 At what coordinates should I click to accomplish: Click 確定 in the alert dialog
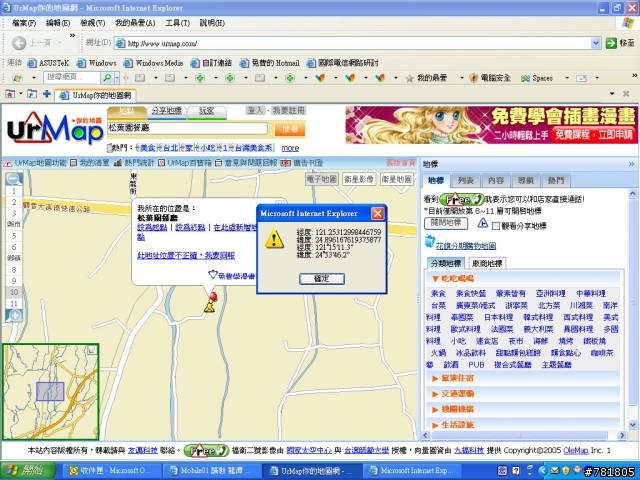(322, 278)
